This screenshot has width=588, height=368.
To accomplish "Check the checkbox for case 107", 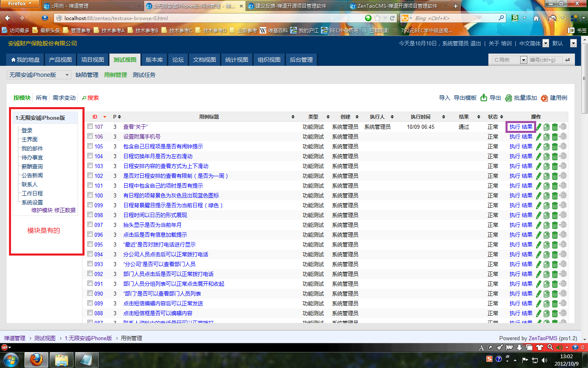I will [90, 126].
